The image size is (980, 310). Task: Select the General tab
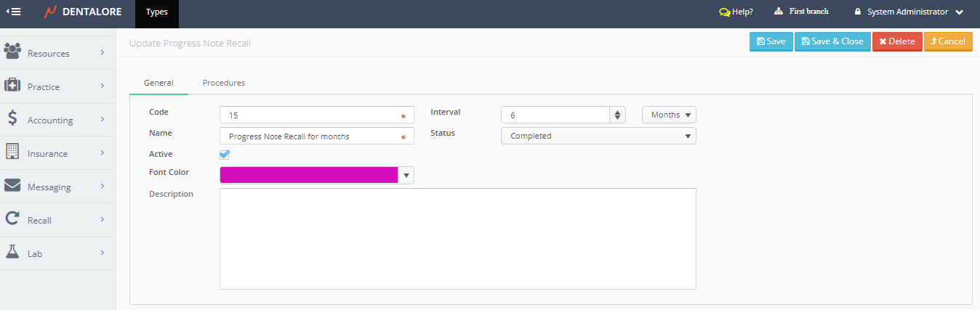pyautogui.click(x=158, y=83)
